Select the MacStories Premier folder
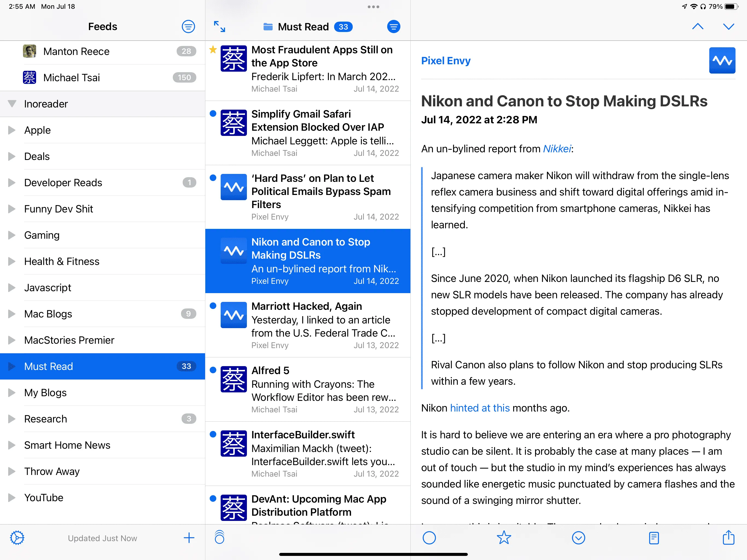747x560 pixels. (x=103, y=340)
